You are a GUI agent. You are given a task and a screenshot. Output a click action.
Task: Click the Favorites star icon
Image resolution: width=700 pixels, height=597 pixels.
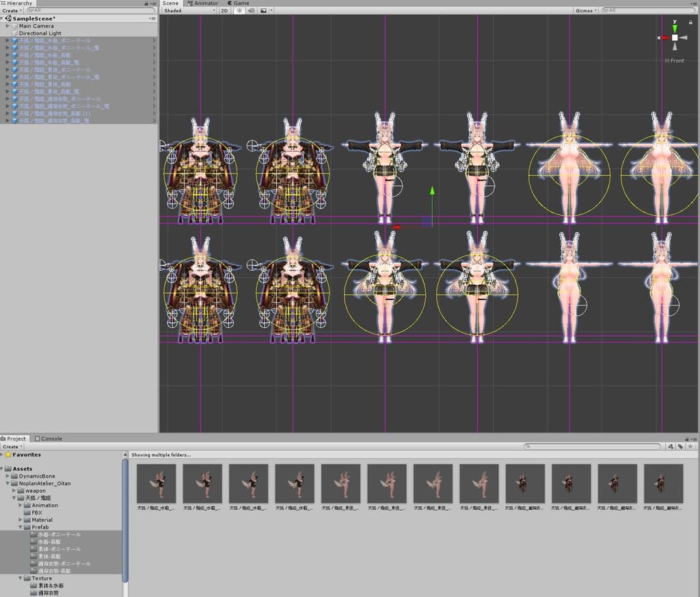tap(8, 455)
